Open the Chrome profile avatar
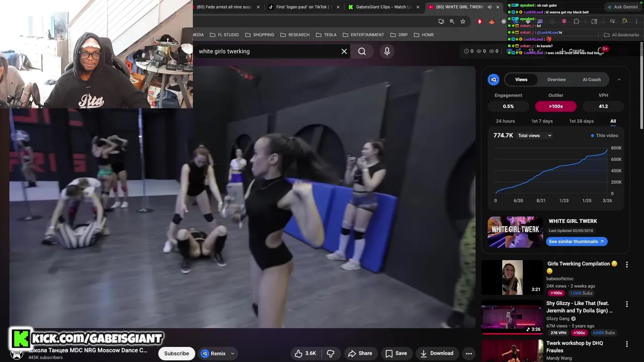Viewport: 644px width, 362px height. 624,21
